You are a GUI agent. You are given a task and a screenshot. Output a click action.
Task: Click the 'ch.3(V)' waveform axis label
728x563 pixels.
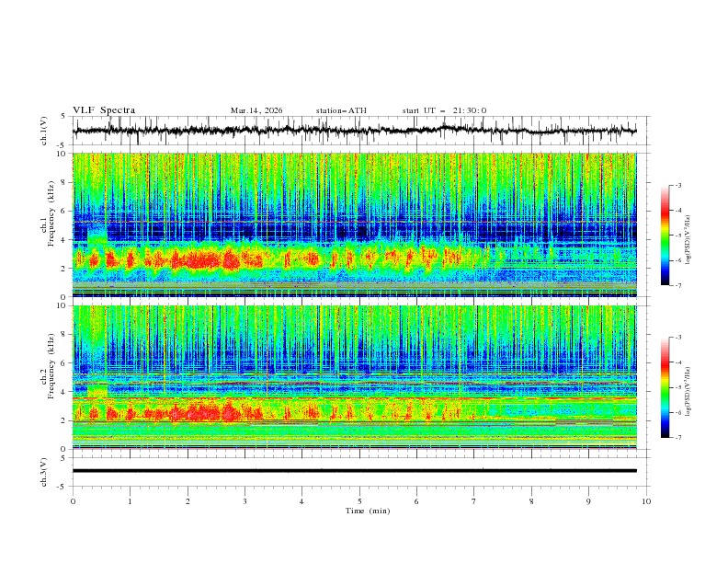[44, 472]
